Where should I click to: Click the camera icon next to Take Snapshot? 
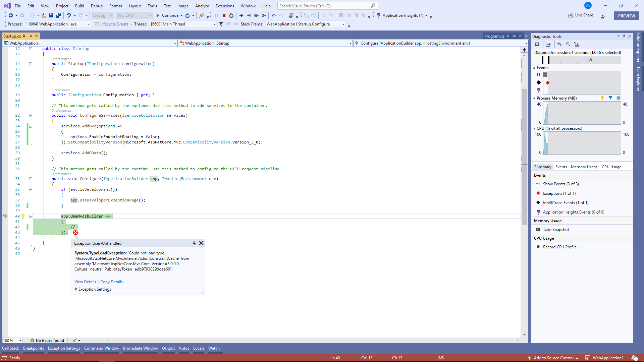(538, 230)
